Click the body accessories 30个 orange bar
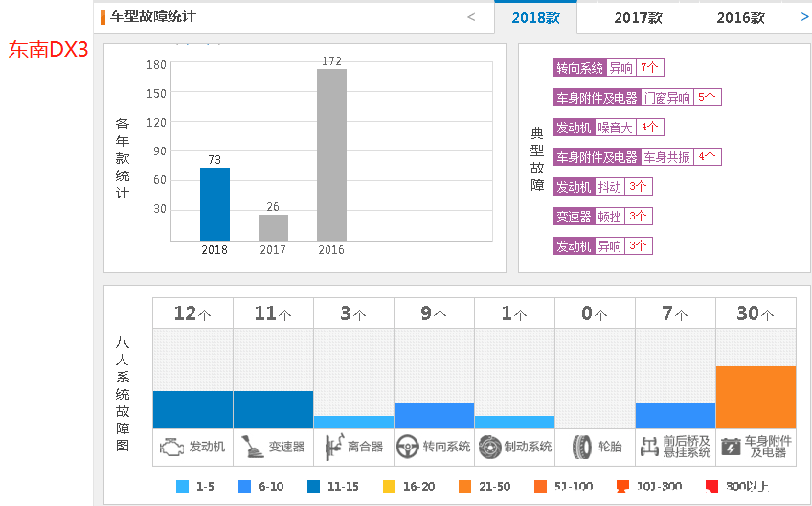 point(756,397)
